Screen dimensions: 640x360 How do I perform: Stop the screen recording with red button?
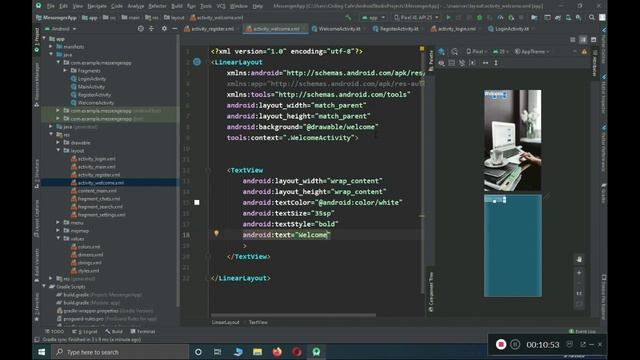[501, 344]
